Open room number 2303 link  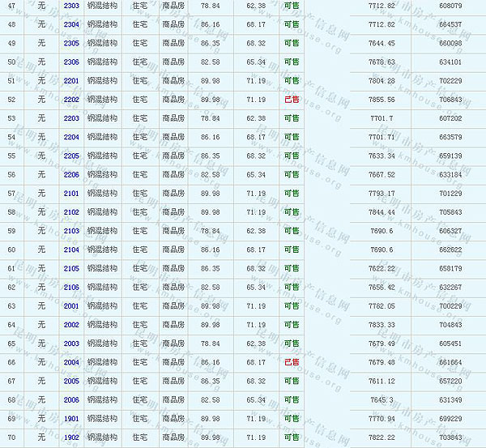71,6
